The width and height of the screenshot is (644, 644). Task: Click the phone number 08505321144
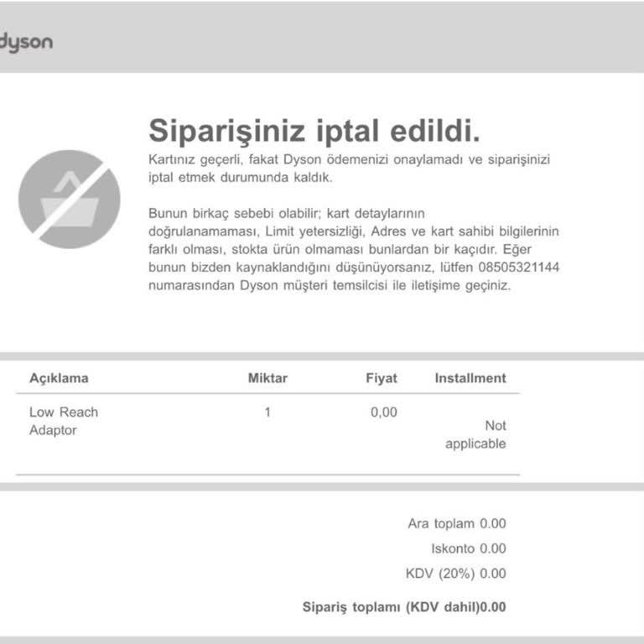519,267
